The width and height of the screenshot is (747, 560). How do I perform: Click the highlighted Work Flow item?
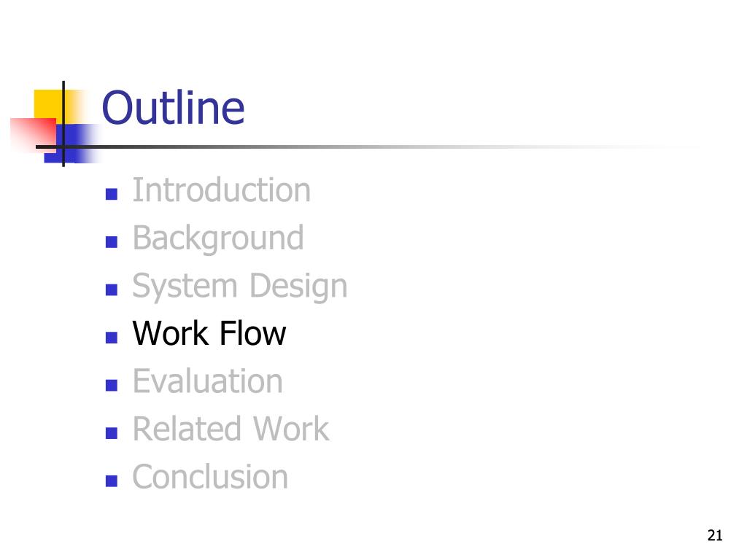tap(209, 333)
